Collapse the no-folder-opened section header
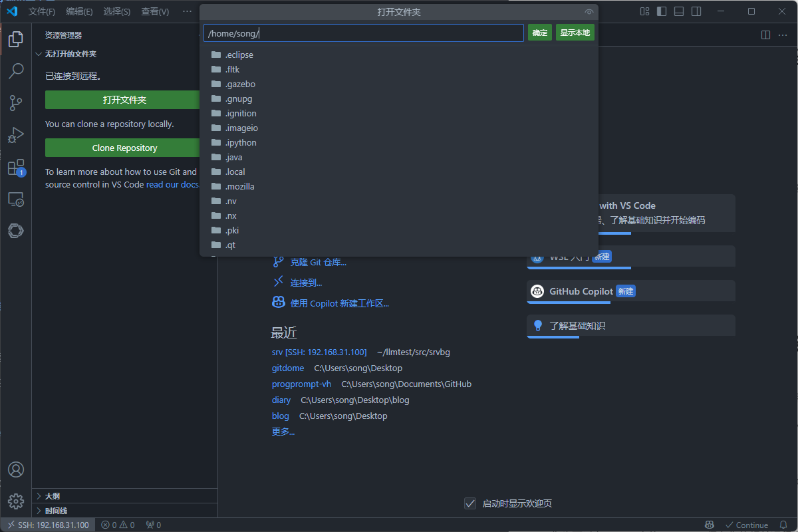 coord(70,54)
